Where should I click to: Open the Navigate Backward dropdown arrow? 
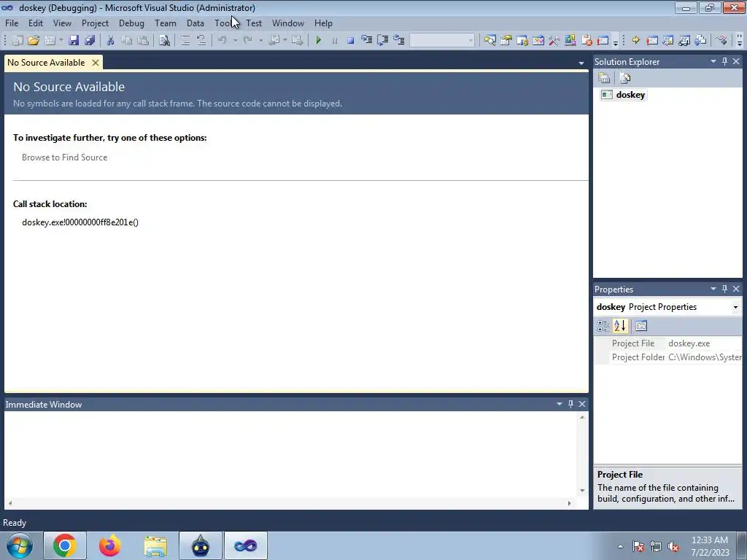[x=285, y=41]
